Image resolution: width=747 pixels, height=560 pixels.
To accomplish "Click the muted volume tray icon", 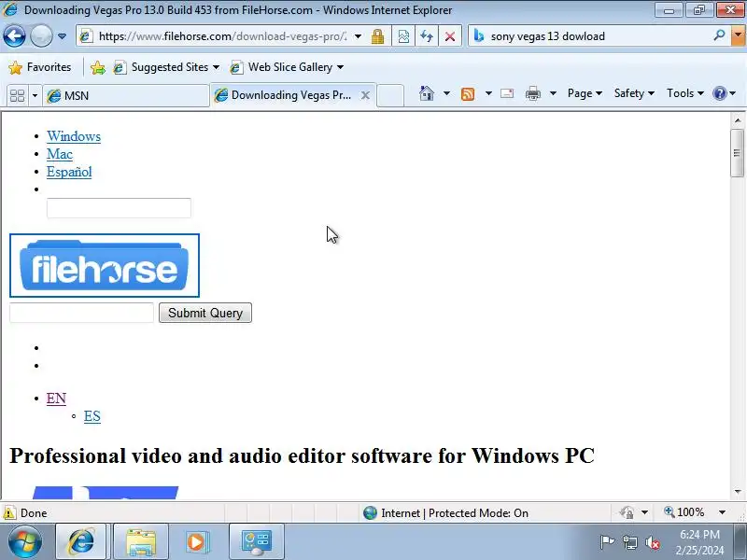I will [x=652, y=542].
